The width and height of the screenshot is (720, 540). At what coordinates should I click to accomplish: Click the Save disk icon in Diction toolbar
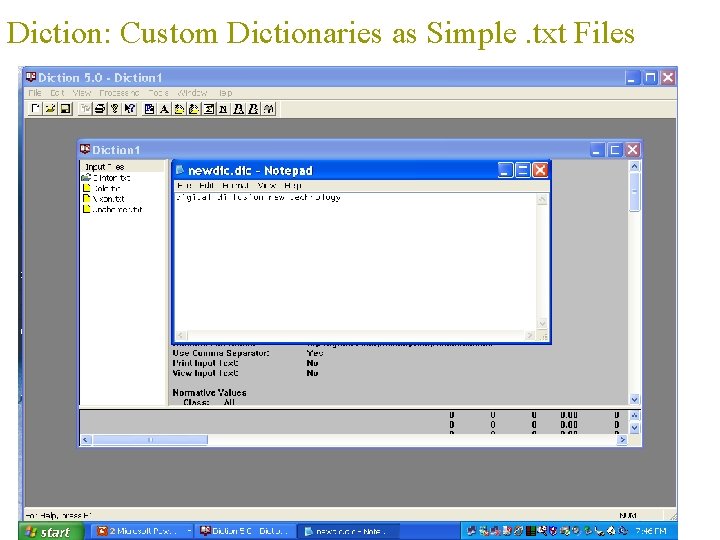pos(66,109)
